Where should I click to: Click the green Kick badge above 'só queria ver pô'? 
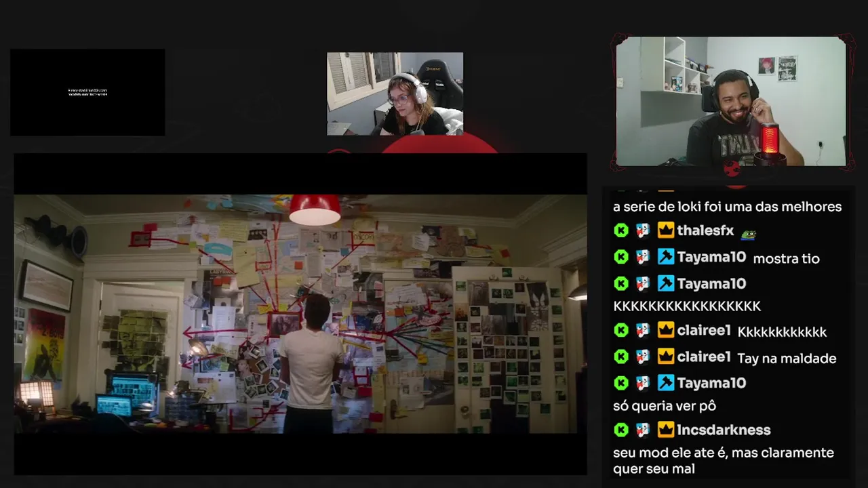(621, 383)
